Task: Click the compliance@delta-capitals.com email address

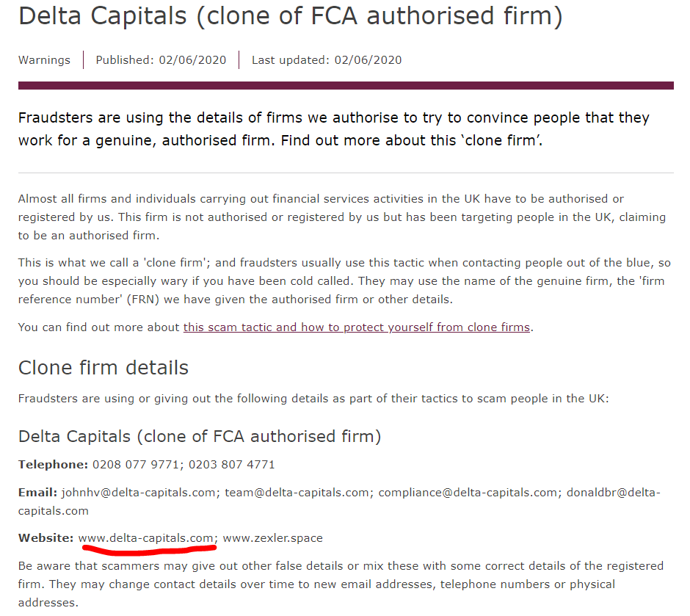Action: [468, 493]
